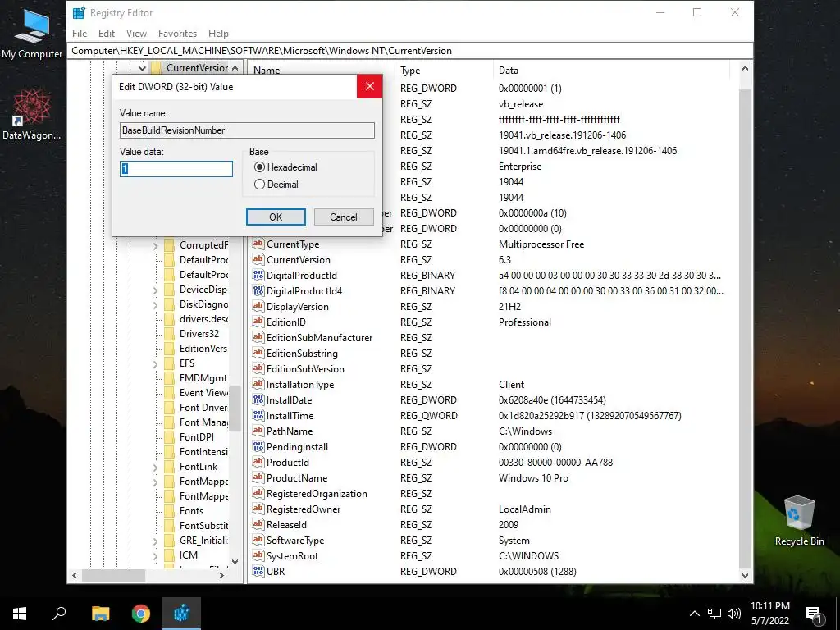Click the DigitalProductId4 binary value icon
Image resolution: width=840 pixels, height=630 pixels.
[x=258, y=290]
